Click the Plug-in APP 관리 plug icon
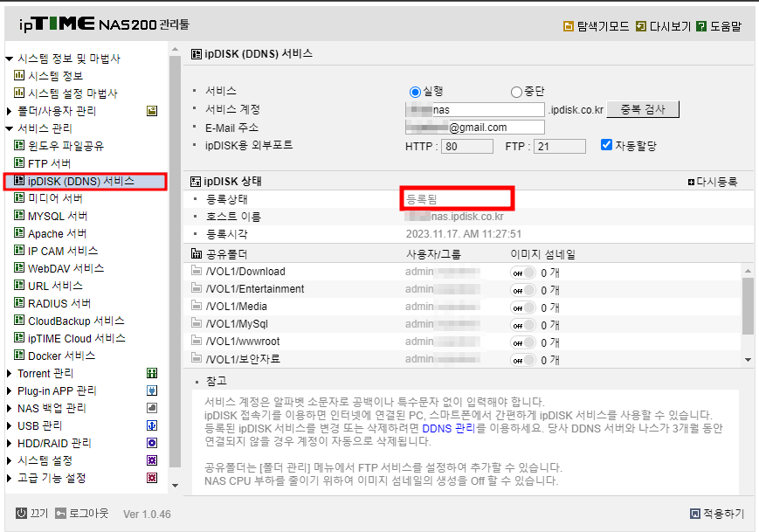Viewport: 759px width, 532px height. pyautogui.click(x=152, y=390)
